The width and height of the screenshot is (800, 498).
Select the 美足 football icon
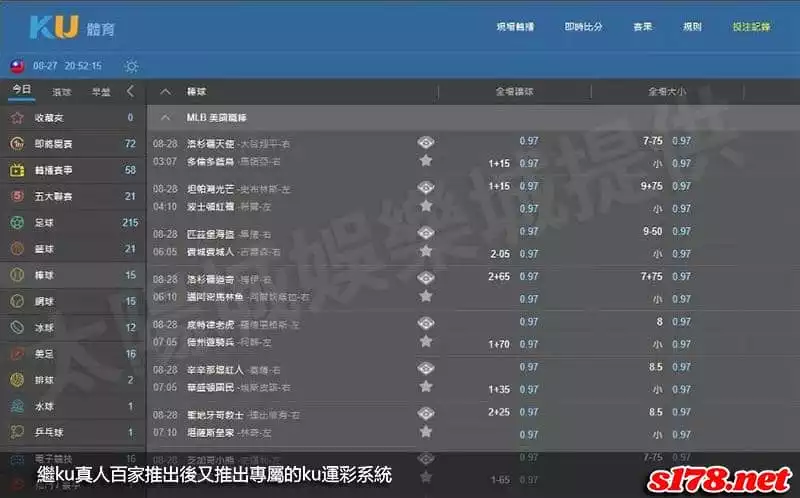click(x=17, y=354)
